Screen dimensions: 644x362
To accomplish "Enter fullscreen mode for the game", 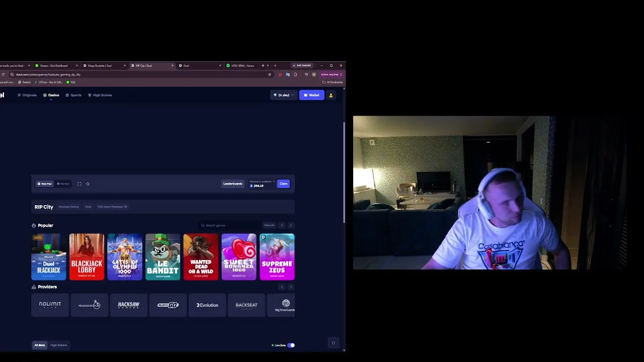I will coord(79,184).
